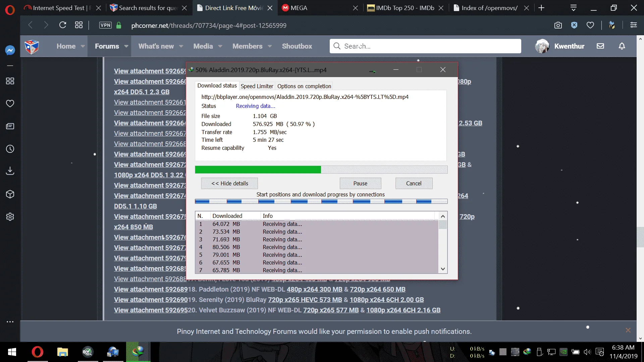Switch to Index of /openmovs/ tab
The width and height of the screenshot is (644, 362).
(490, 8)
